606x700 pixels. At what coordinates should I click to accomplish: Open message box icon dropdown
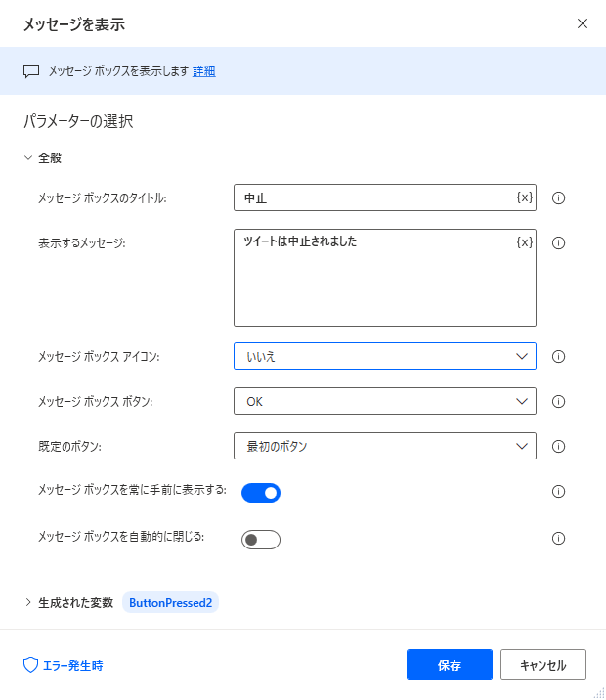385,356
